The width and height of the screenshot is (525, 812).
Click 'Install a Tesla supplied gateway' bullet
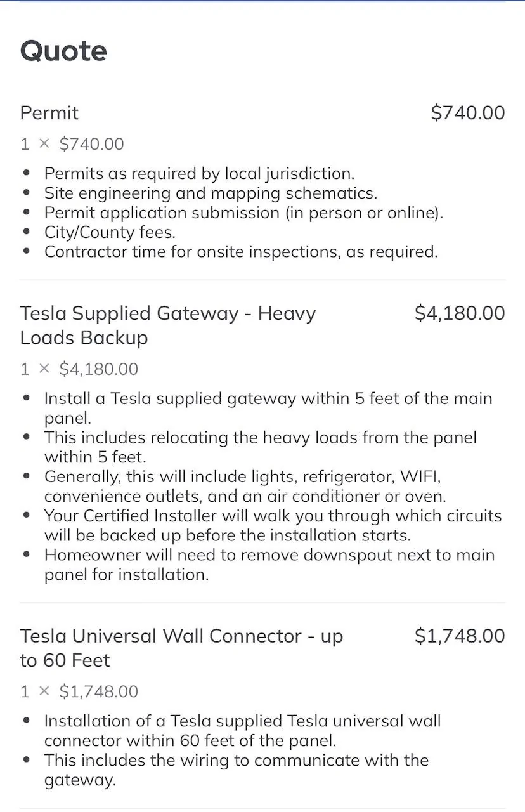268,409
